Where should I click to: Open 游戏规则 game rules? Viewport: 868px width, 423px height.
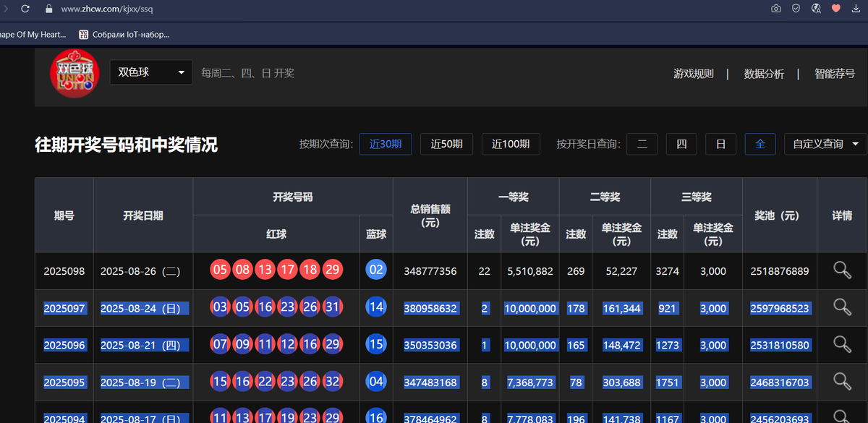coord(693,73)
